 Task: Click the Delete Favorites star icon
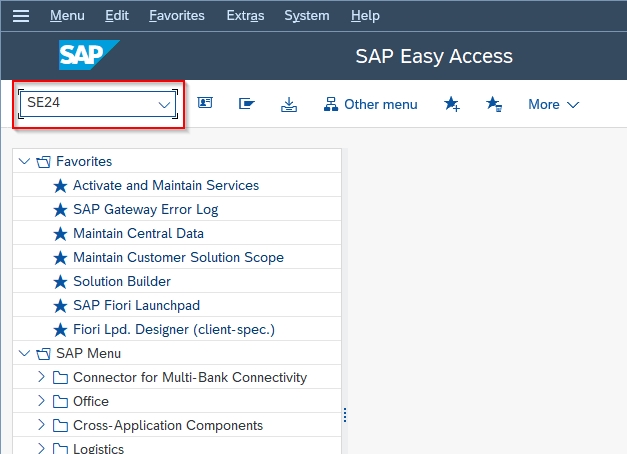click(494, 104)
